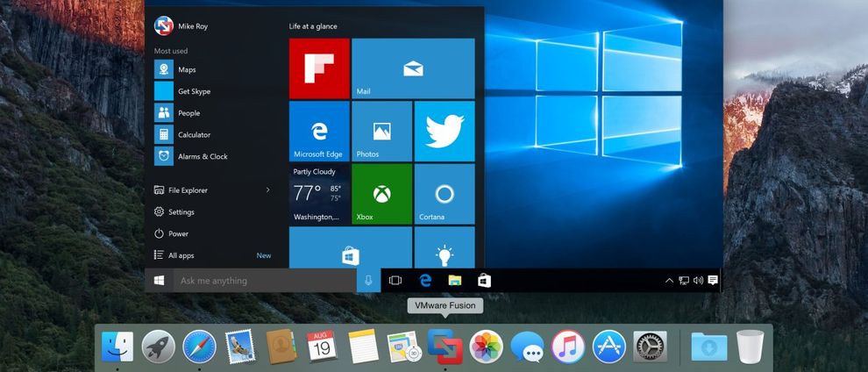Open Contacts in the Dock
The image size is (868, 372).
(x=281, y=347)
